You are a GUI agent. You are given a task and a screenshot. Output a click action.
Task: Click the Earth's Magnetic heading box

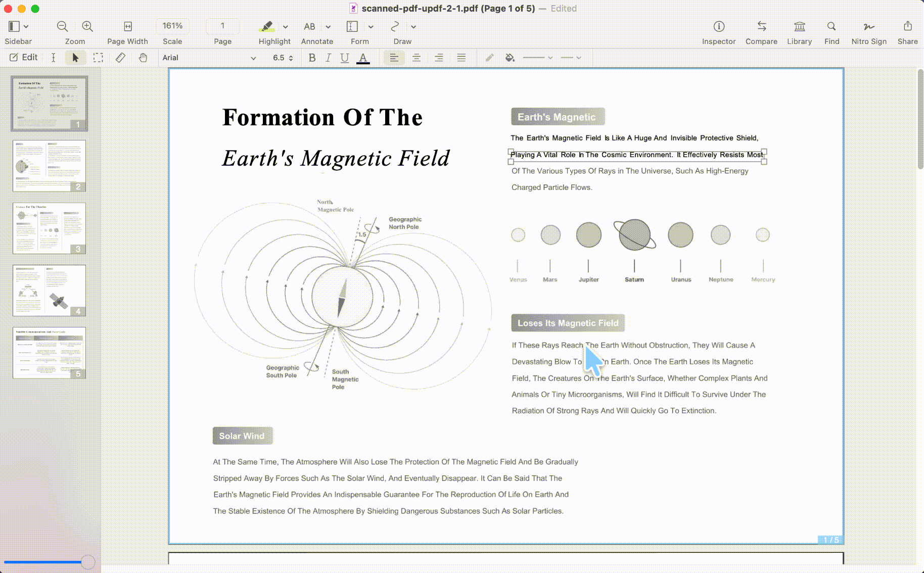click(x=558, y=117)
